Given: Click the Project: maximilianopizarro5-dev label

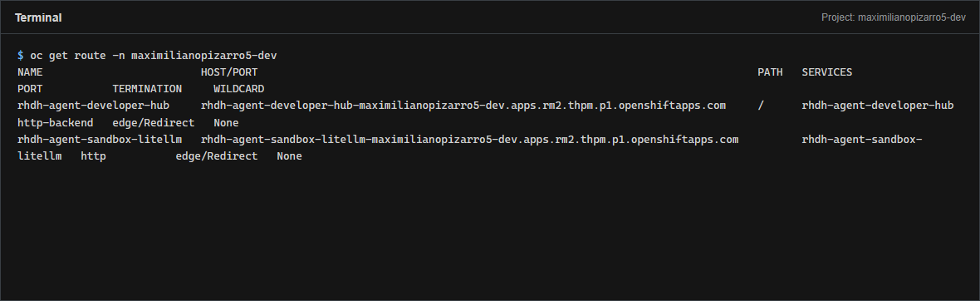Looking at the screenshot, I should 893,17.
